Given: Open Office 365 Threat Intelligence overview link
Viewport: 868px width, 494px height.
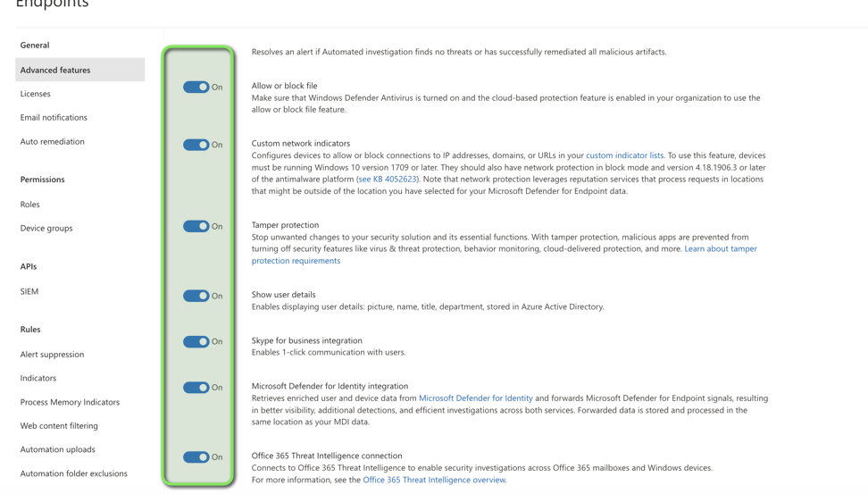Looking at the screenshot, I should point(434,480).
